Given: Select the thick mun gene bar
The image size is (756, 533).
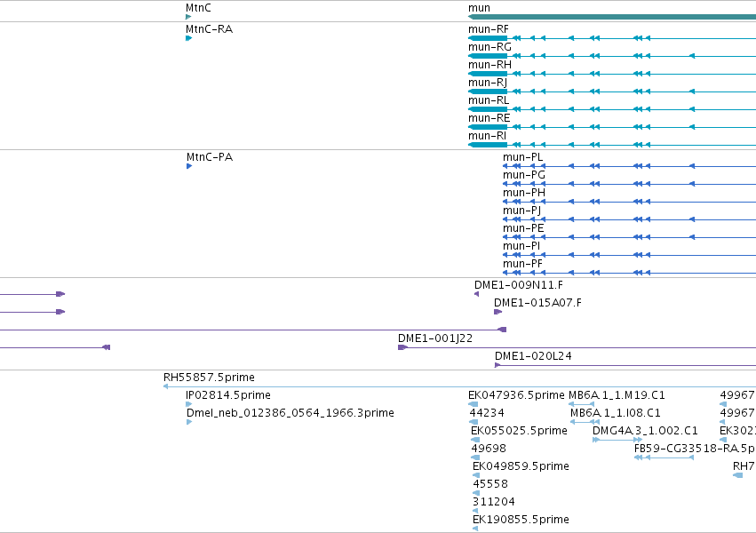Looking at the screenshot, I should pyautogui.click(x=612, y=17).
